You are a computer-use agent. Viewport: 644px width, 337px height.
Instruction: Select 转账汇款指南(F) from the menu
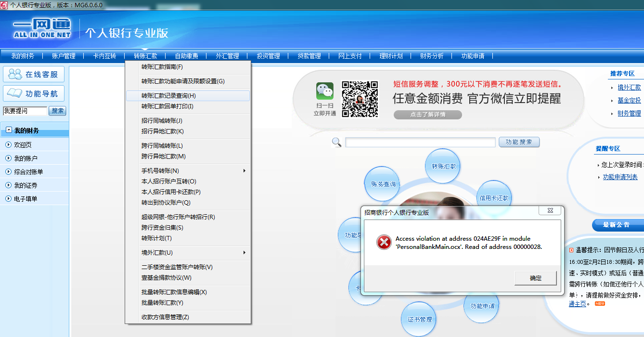pyautogui.click(x=188, y=67)
